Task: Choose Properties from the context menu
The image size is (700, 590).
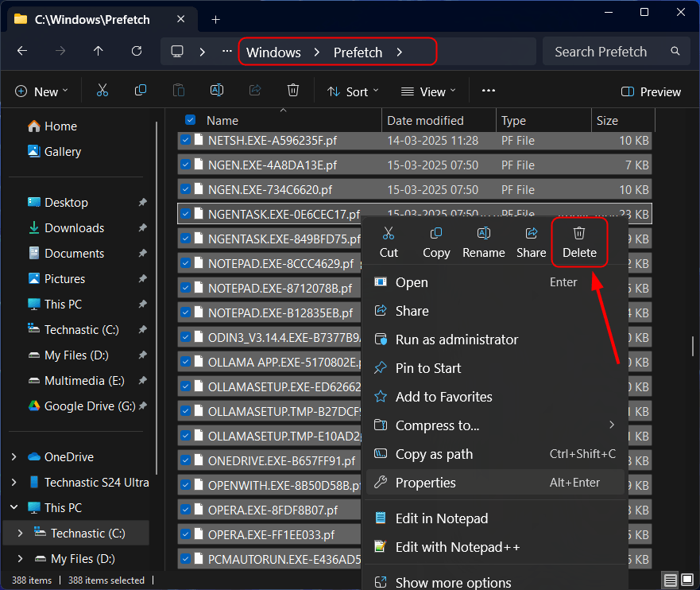Action: point(426,483)
